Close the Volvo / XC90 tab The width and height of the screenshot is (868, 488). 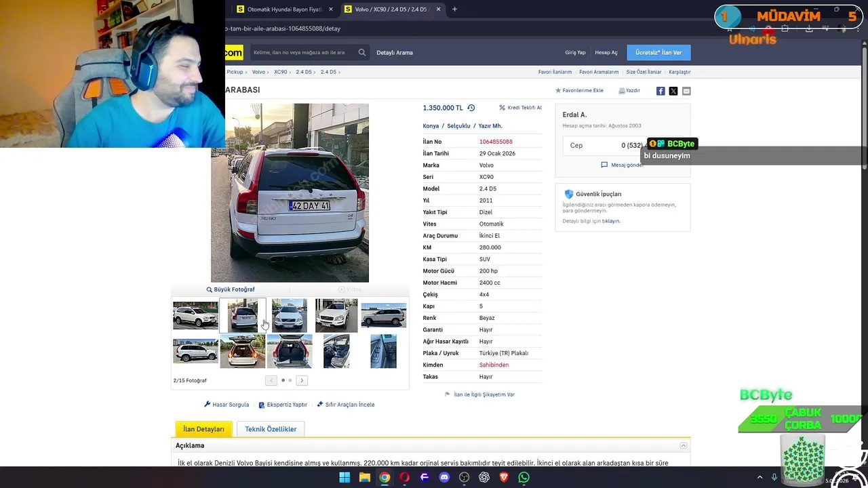438,9
